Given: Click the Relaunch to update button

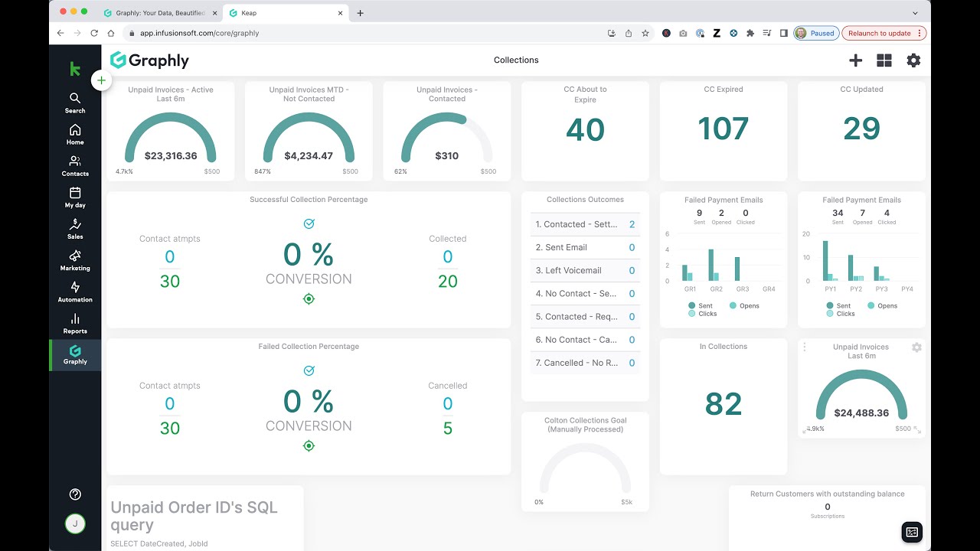Looking at the screenshot, I should click(884, 33).
